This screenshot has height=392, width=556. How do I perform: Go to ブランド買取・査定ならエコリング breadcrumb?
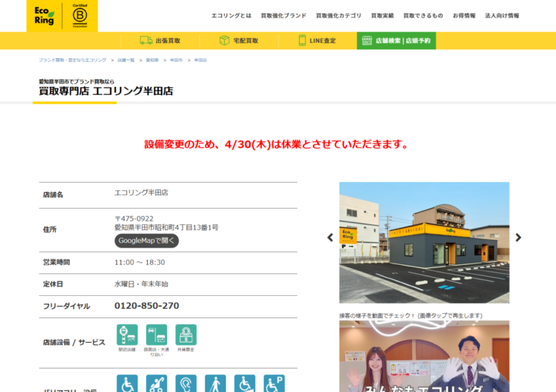tap(73, 60)
